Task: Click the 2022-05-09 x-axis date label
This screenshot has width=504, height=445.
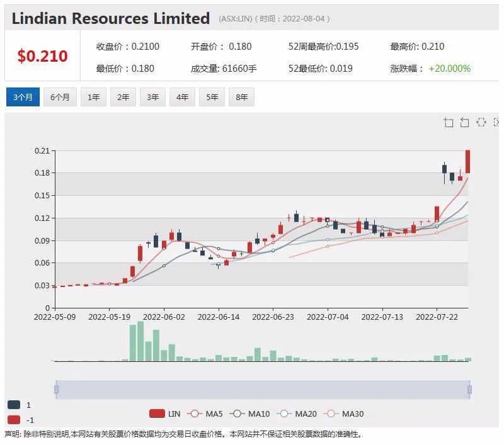Action: tap(55, 317)
